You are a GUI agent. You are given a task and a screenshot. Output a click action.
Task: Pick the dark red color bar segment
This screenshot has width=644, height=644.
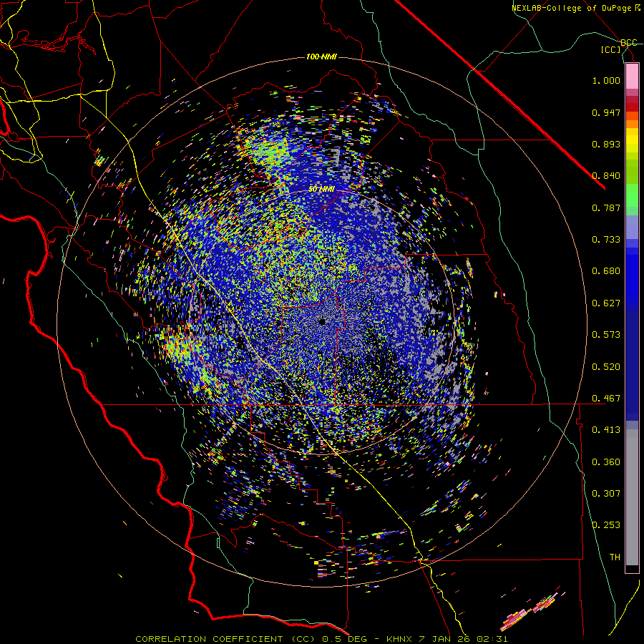click(x=632, y=107)
